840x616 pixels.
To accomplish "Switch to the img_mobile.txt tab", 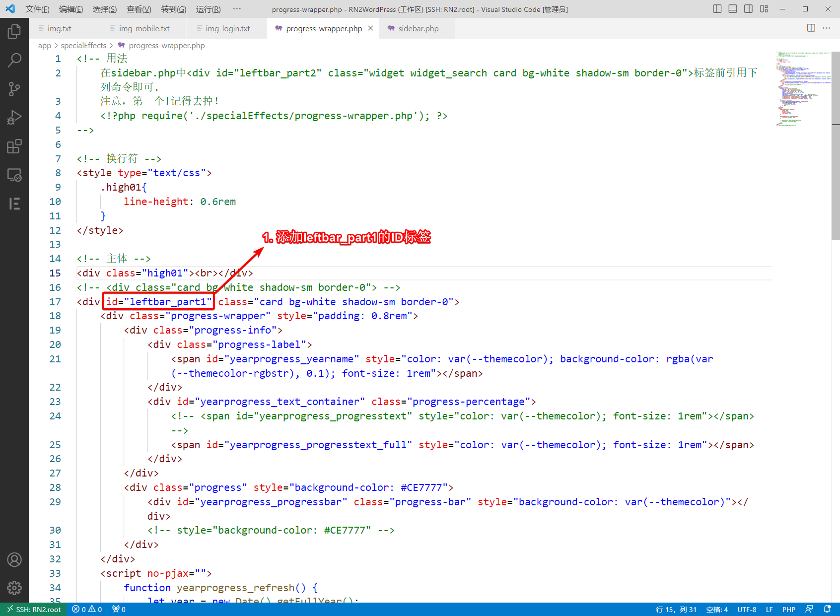I will click(x=144, y=28).
